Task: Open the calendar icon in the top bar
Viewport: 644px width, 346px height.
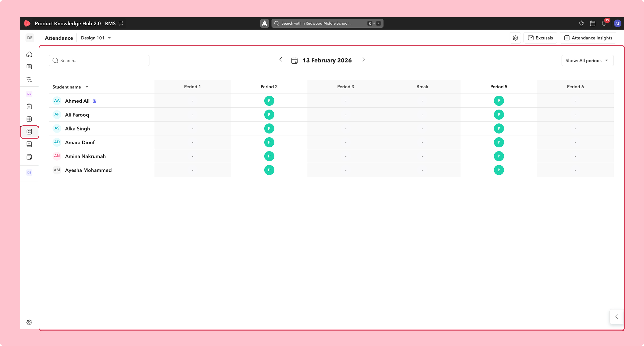Action: 593,23
